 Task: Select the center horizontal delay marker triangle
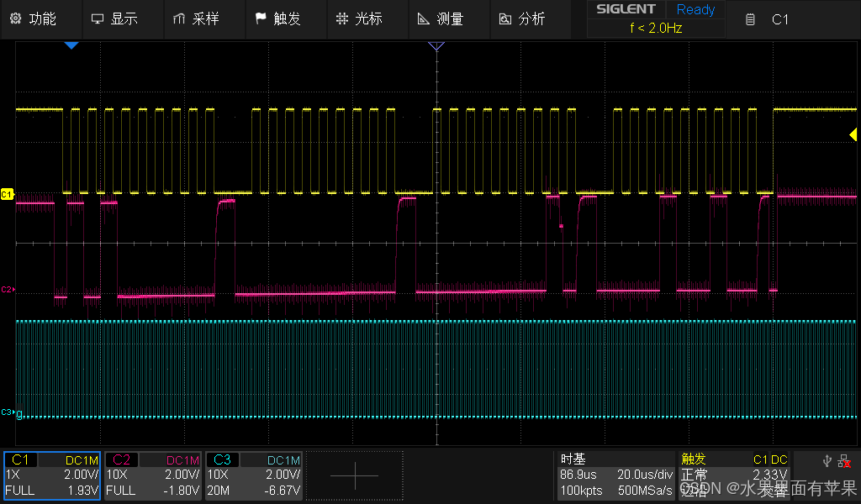click(436, 46)
